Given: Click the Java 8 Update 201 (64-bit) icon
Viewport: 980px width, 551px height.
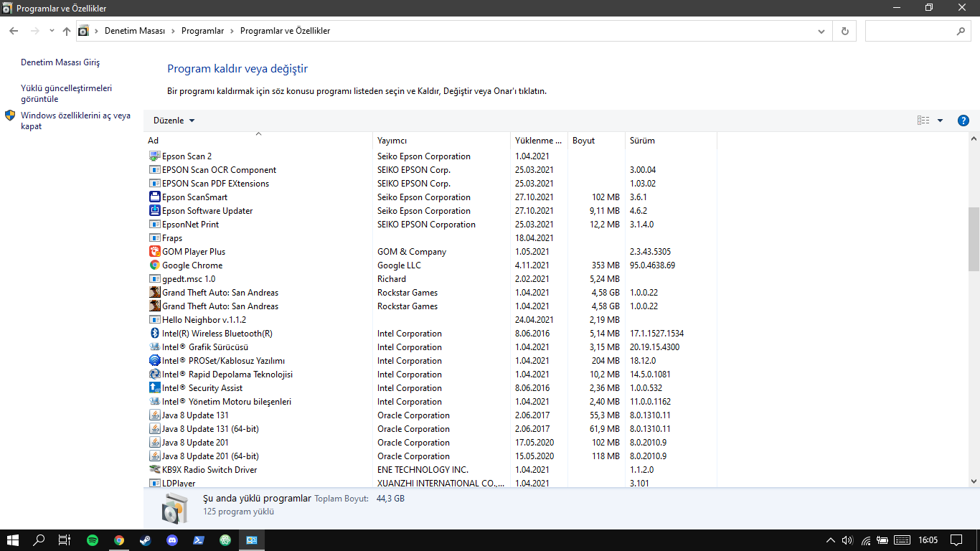Looking at the screenshot, I should pyautogui.click(x=154, y=456).
